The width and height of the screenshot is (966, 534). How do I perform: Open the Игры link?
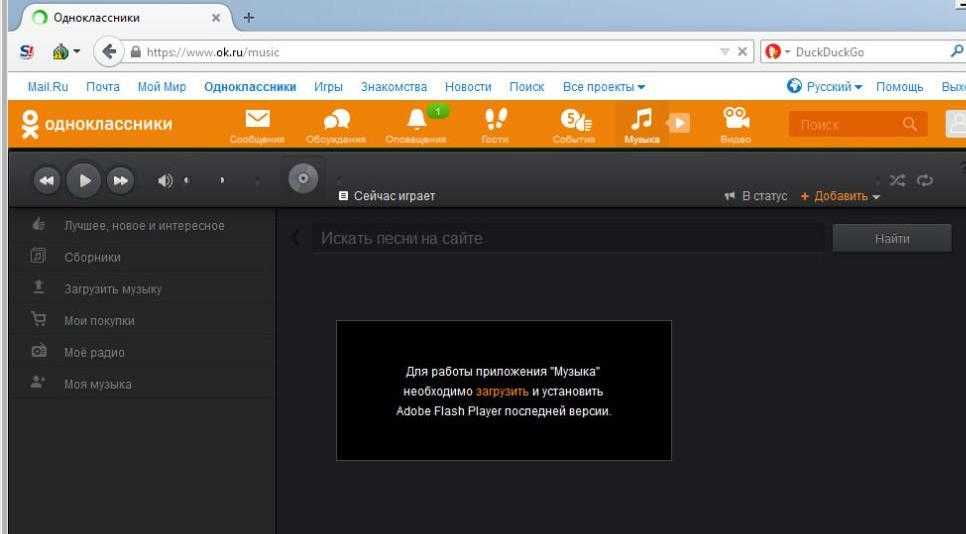point(328,87)
